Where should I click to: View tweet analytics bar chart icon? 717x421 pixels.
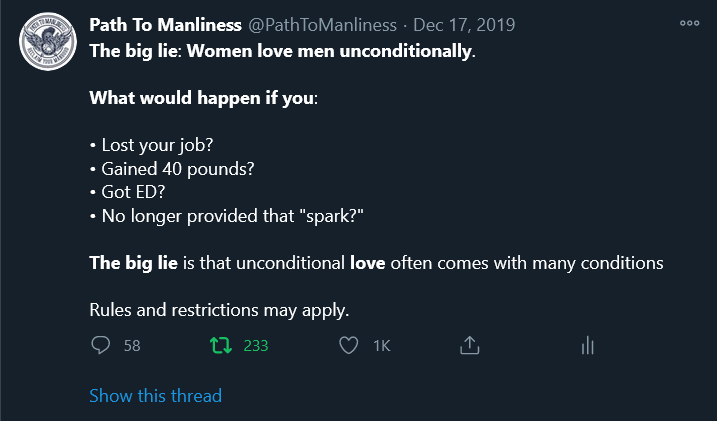pyautogui.click(x=588, y=346)
